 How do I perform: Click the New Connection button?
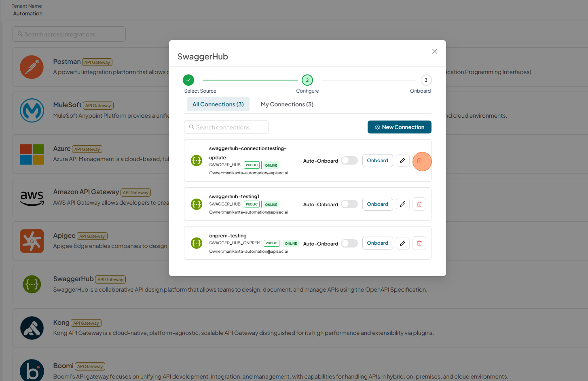pyautogui.click(x=400, y=127)
